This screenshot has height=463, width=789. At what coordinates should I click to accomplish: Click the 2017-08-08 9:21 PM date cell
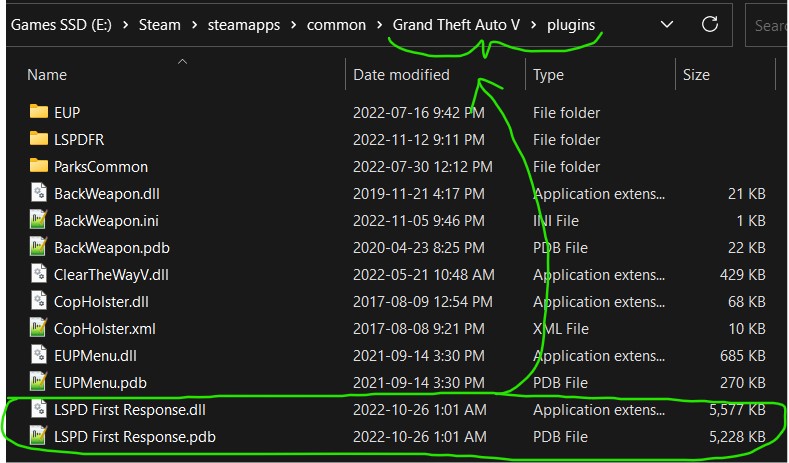[x=419, y=329]
